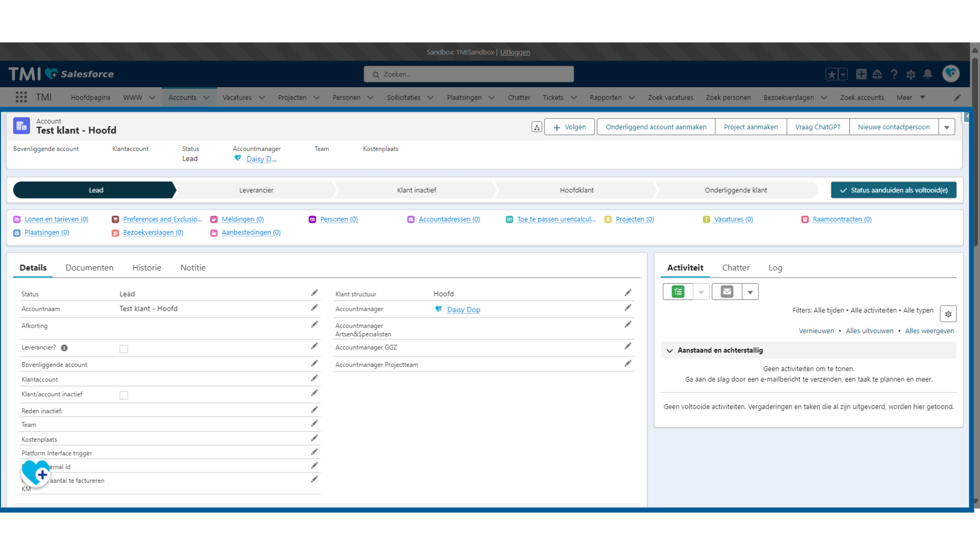Click the Vraag ChatGPT button
980x551 pixels.
pyautogui.click(x=817, y=127)
